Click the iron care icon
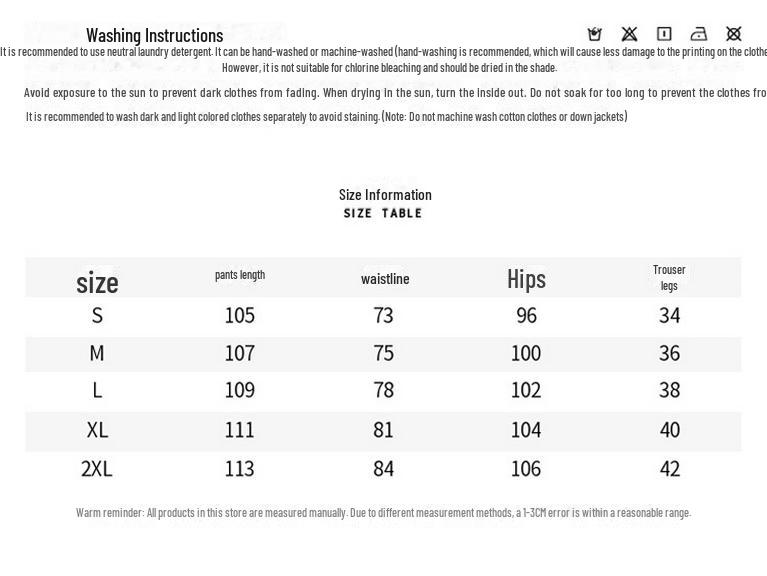Screen dimensions: 767x576 tap(699, 34)
